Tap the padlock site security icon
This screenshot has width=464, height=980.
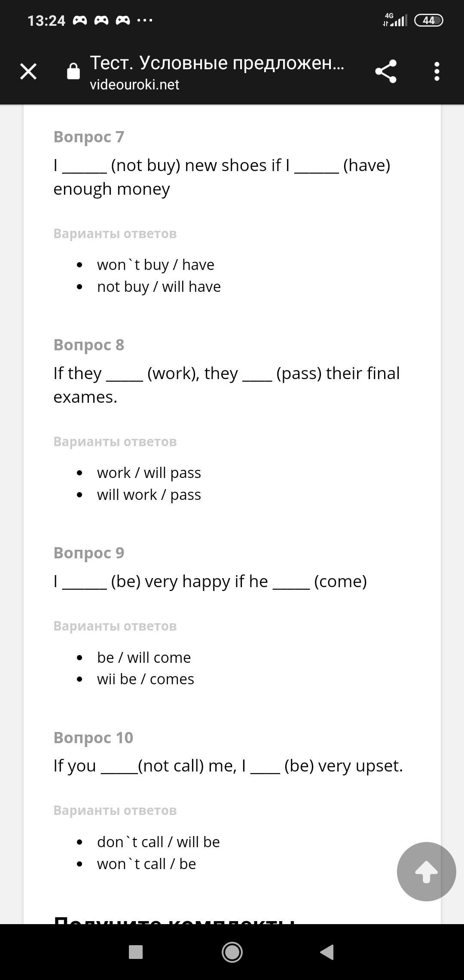pos(73,71)
